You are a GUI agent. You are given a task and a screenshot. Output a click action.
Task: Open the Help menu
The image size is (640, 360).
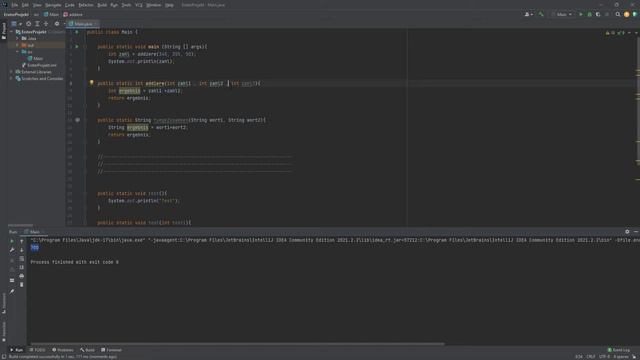(x=169, y=5)
